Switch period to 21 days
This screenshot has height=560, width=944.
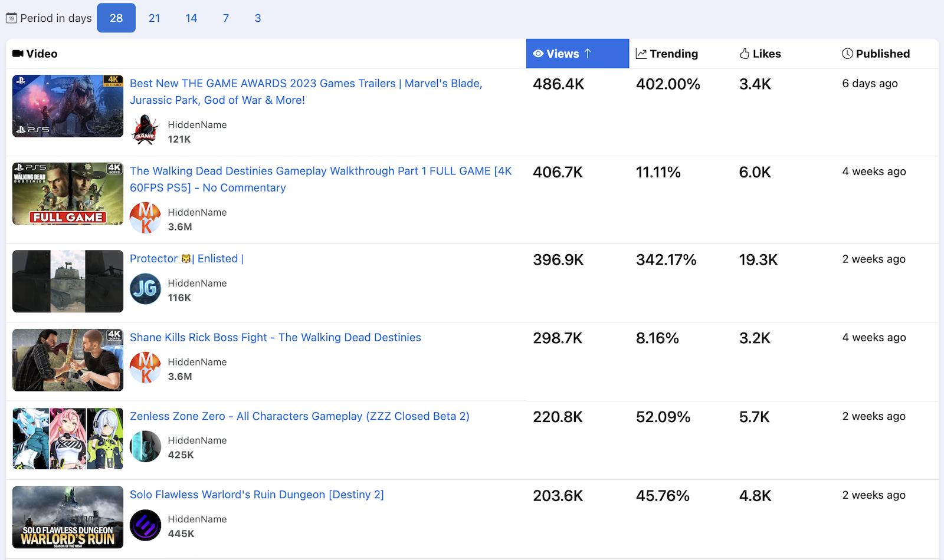(x=155, y=18)
